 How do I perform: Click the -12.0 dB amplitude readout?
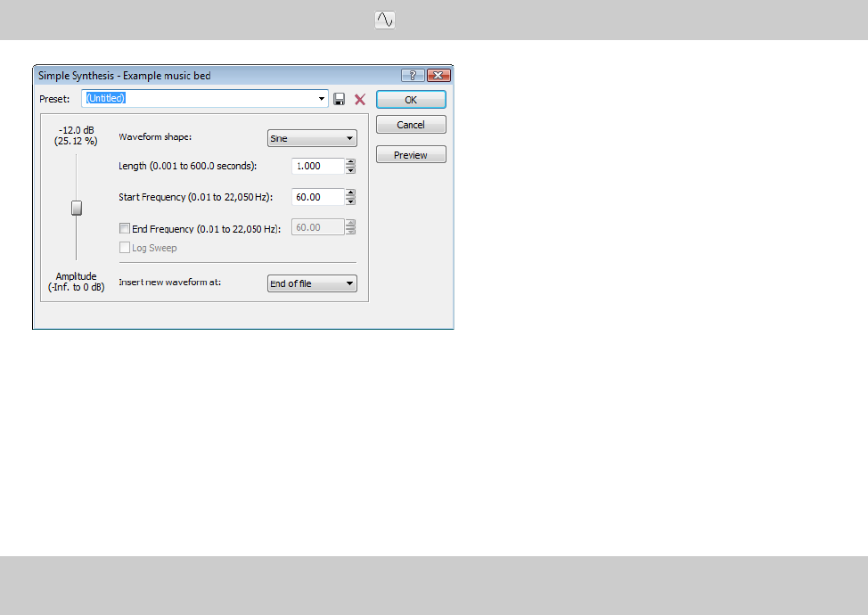click(x=76, y=130)
